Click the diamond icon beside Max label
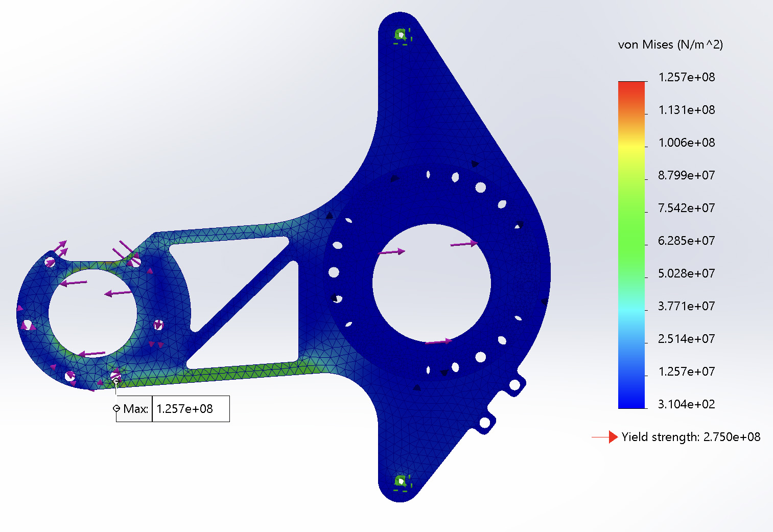773x532 pixels. click(x=117, y=409)
